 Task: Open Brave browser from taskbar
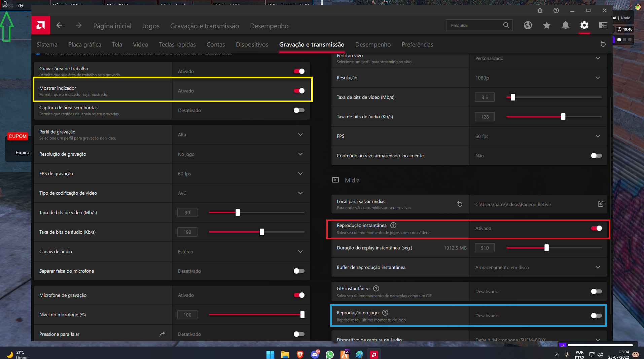click(300, 354)
